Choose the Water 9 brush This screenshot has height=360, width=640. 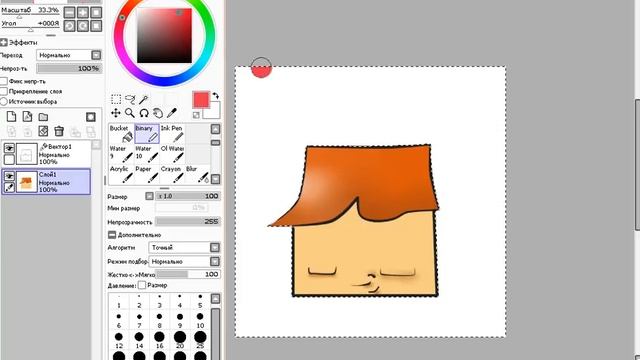coord(121,153)
